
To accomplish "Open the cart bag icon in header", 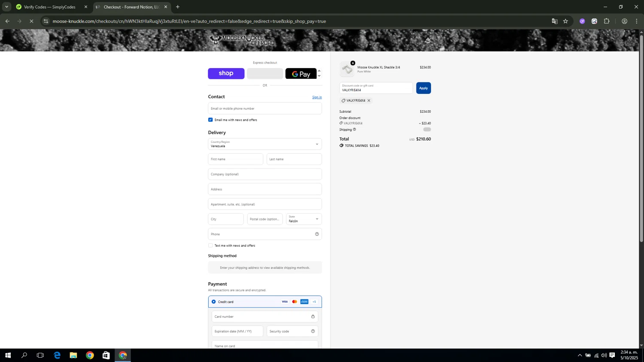I will tap(428, 40).
